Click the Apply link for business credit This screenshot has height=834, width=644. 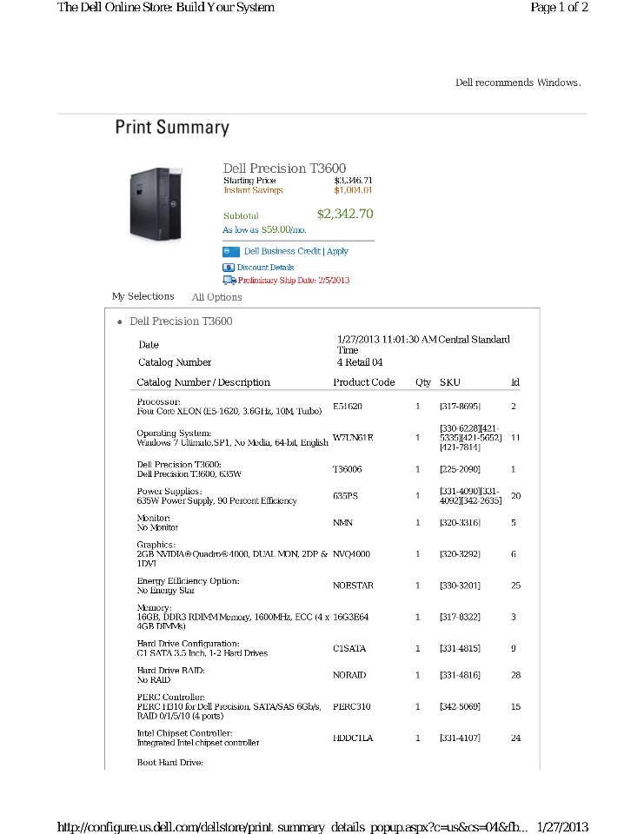337,251
